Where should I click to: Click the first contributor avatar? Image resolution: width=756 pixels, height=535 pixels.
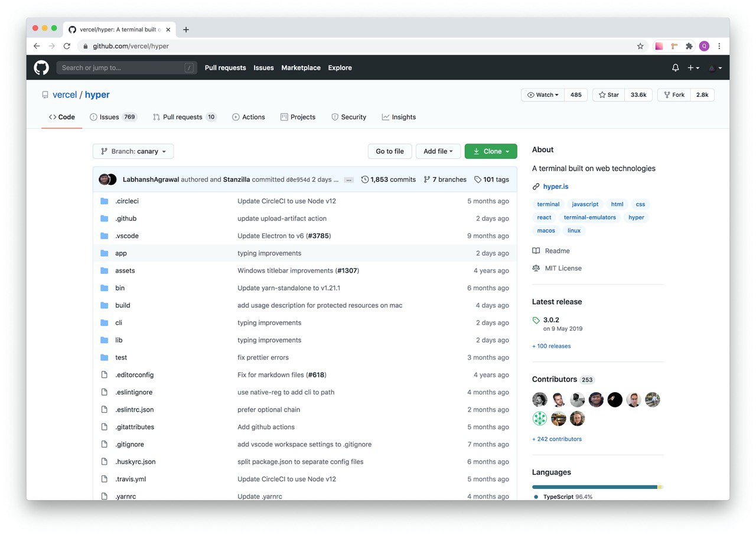tap(540, 400)
